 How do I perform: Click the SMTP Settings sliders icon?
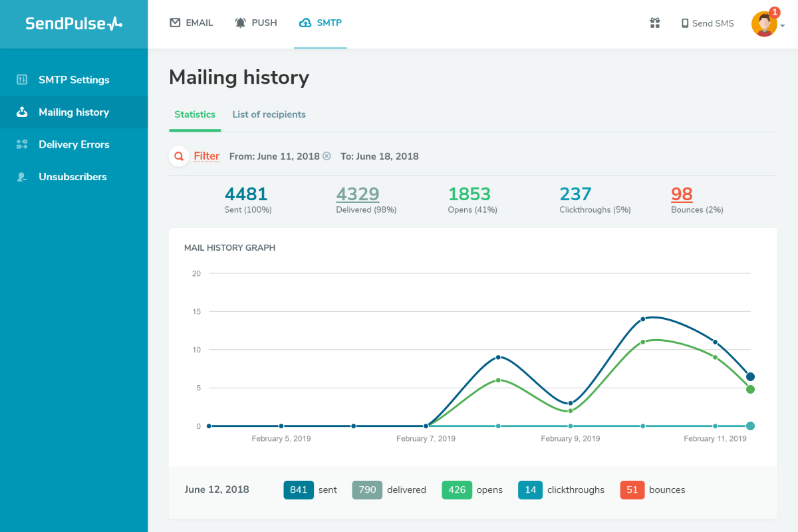pos(22,80)
